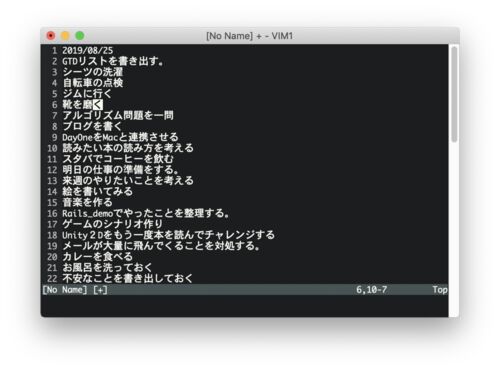This screenshot has width=500, height=371.
Task: Click the line 'シーツの洗濯'
Action: 93,72
